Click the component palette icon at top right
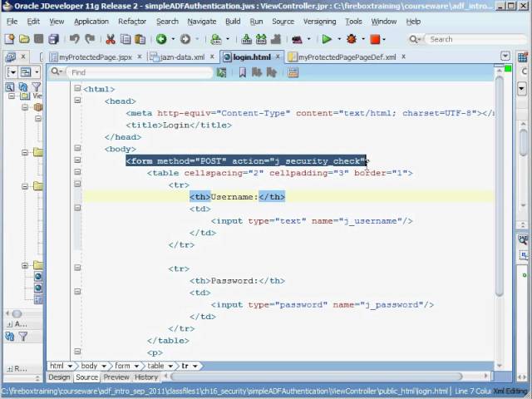Screen dimensions: 532x399 pyautogui.click(x=523, y=57)
